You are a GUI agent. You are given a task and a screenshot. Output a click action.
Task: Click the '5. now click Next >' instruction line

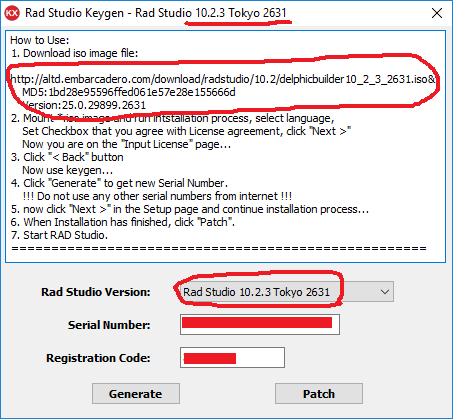click(x=190, y=209)
